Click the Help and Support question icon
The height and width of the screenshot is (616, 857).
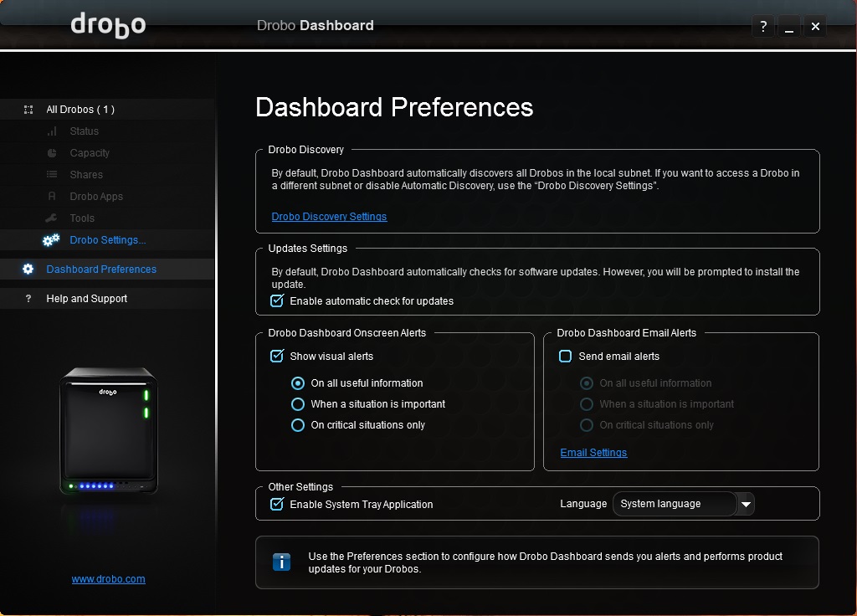(x=28, y=299)
